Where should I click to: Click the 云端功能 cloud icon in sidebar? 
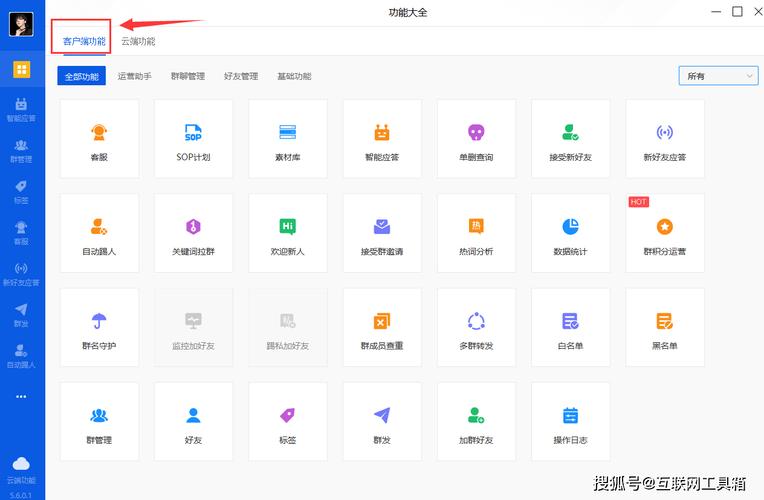pos(21,468)
